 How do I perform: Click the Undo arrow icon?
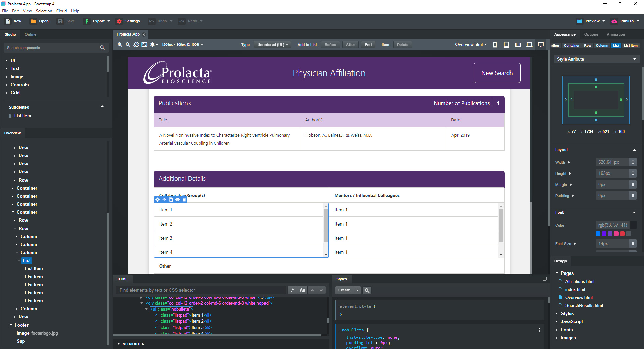pos(152,21)
